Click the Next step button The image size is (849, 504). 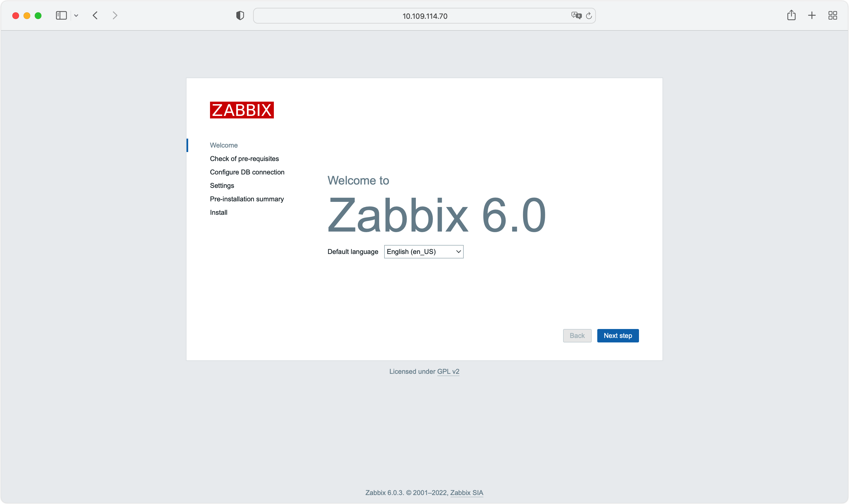point(618,335)
